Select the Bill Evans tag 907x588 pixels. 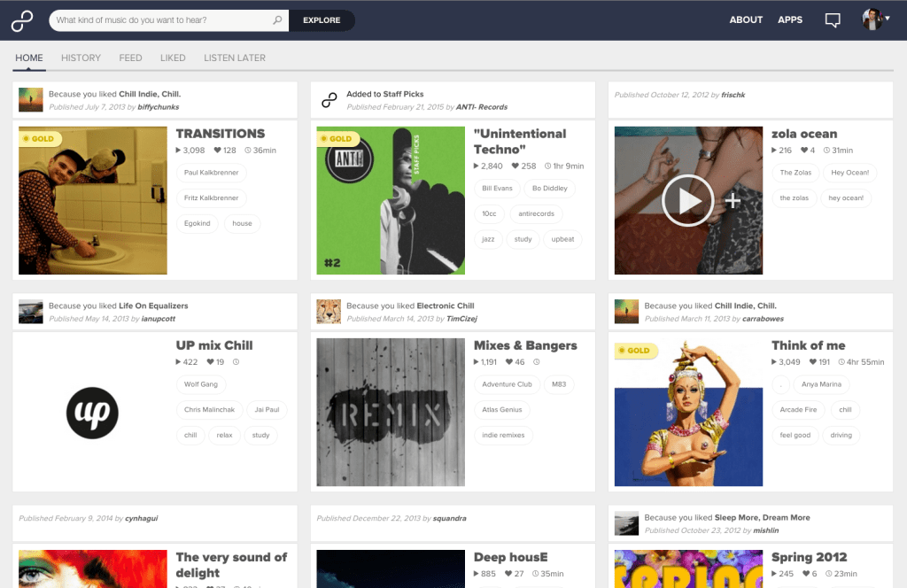coord(497,188)
